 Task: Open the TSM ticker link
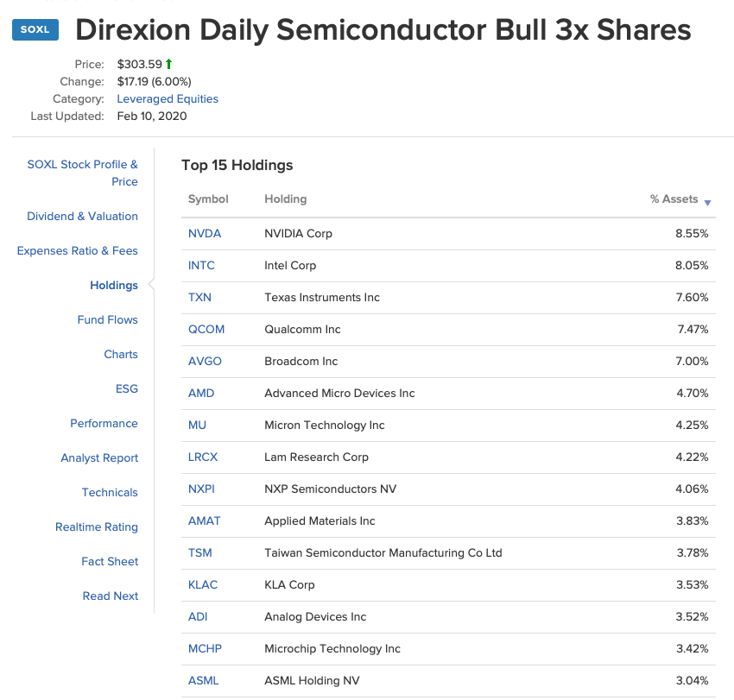point(199,553)
